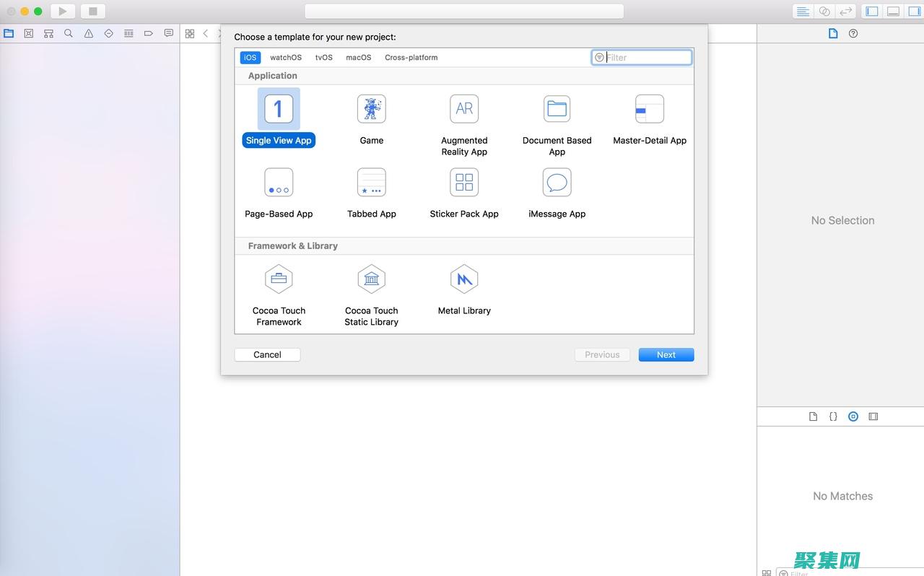The image size is (924, 576).
Task: Open the Debug navigator
Action: [x=128, y=33]
